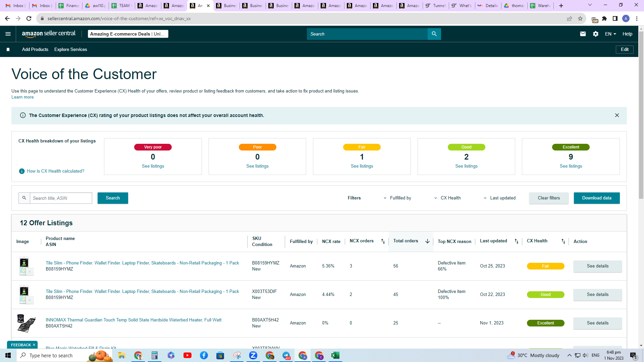Open File Explorer from the taskbar

point(121,355)
